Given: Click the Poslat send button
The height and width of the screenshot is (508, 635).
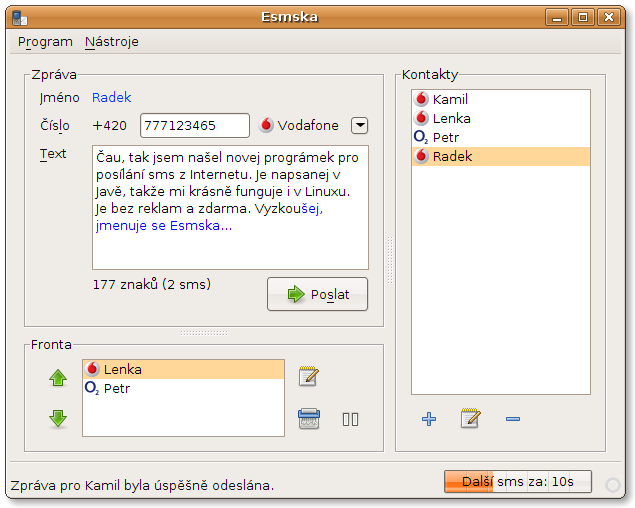Looking at the screenshot, I should click(318, 294).
